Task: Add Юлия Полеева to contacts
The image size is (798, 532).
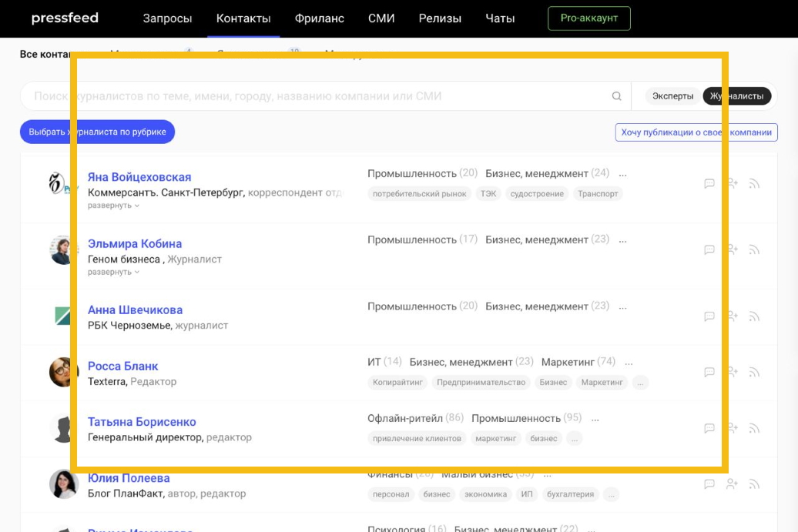Action: point(732,484)
